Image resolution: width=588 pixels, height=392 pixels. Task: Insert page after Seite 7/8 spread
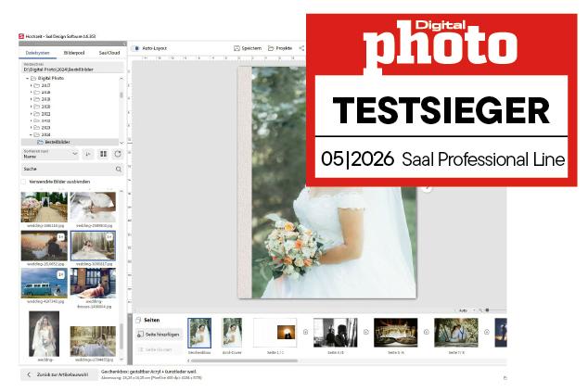(x=487, y=333)
